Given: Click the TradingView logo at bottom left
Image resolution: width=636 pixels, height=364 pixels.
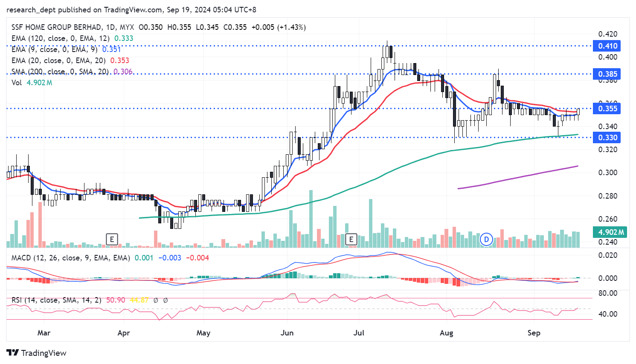Looking at the screenshot, I should 37,353.
